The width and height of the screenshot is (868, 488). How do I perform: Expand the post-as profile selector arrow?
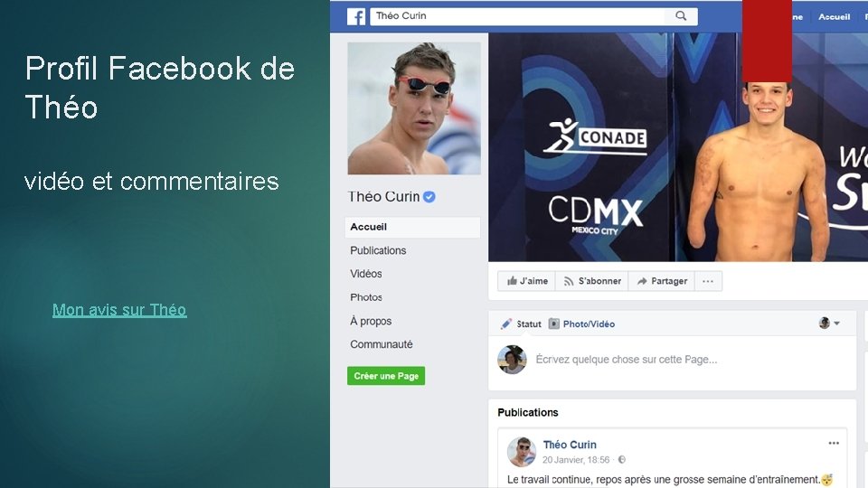[x=837, y=324]
